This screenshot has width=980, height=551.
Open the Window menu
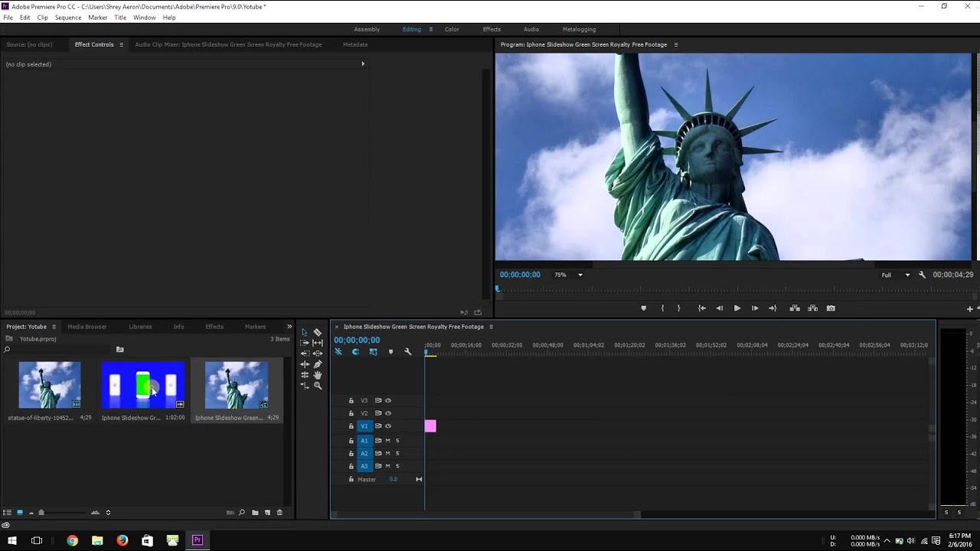(x=144, y=18)
